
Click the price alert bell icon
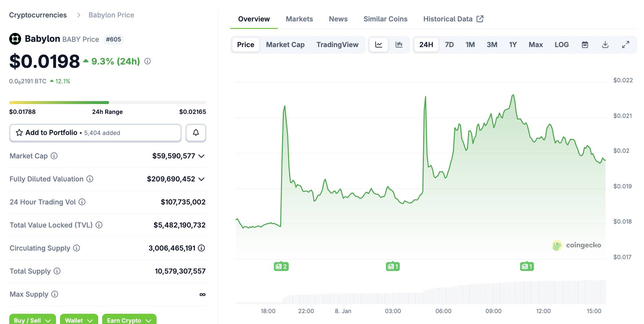coord(196,133)
